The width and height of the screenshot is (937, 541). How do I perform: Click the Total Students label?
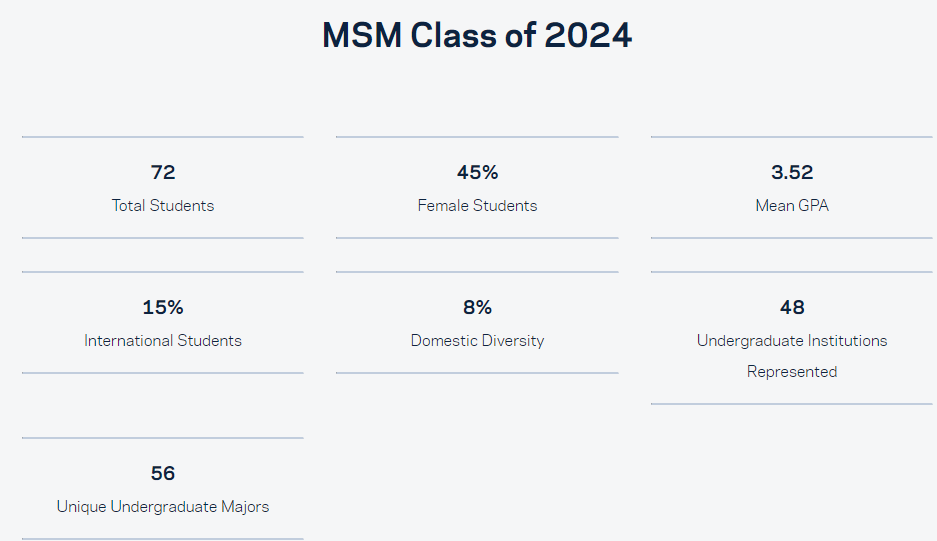(163, 206)
